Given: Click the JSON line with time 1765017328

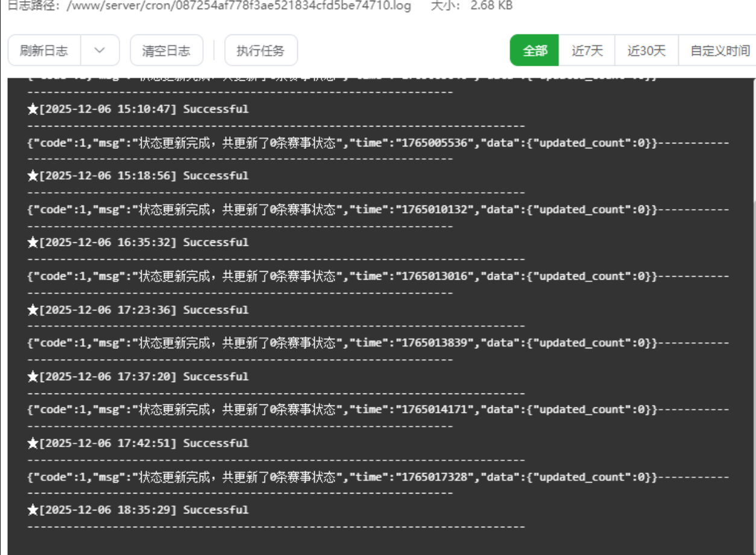Looking at the screenshot, I should point(344,477).
